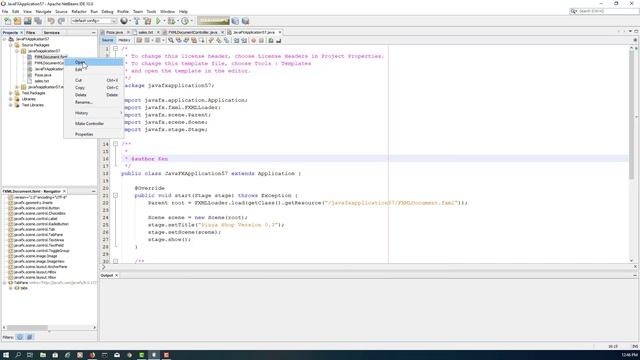Select javafx.scene.control.RadioButton in Navigator
The width and height of the screenshot is (640, 360).
pyautogui.click(x=41, y=224)
